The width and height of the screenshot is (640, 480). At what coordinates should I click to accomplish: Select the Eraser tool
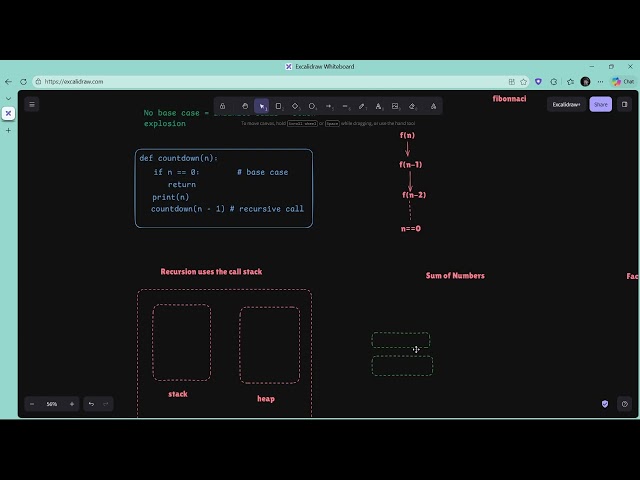412,106
